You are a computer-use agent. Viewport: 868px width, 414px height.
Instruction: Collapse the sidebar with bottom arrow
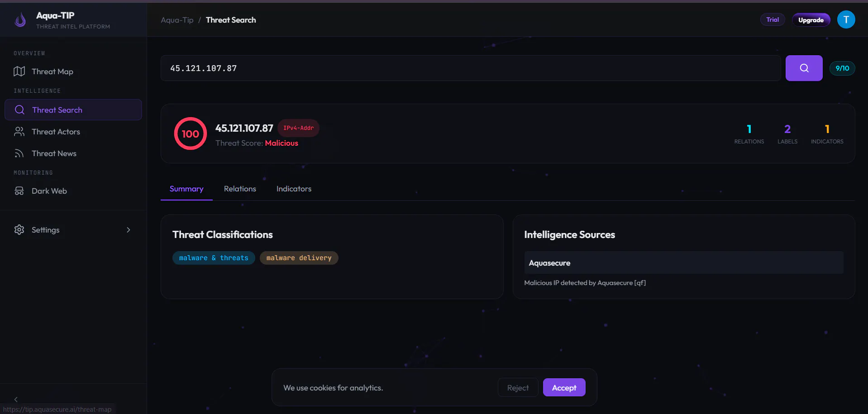tap(16, 400)
